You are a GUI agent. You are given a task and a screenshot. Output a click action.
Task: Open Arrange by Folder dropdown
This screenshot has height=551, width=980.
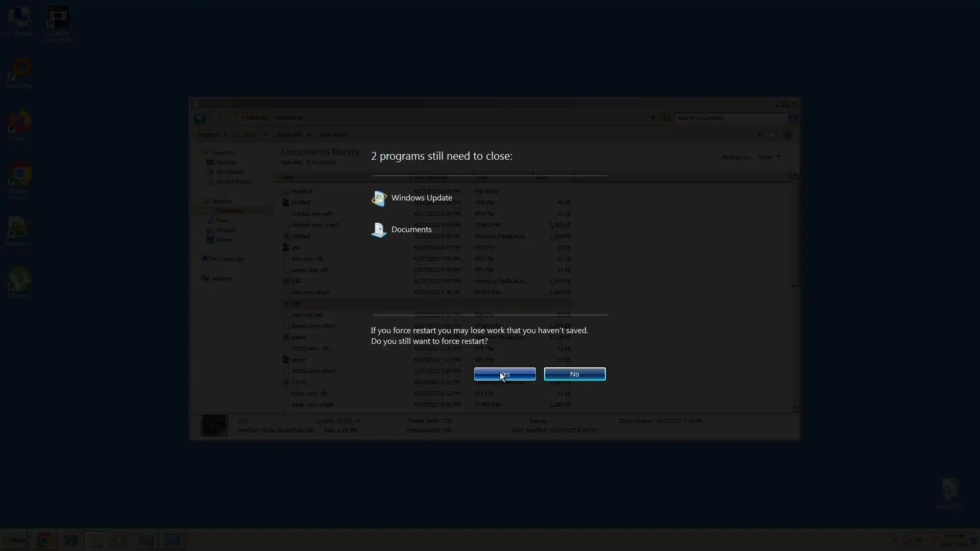768,157
